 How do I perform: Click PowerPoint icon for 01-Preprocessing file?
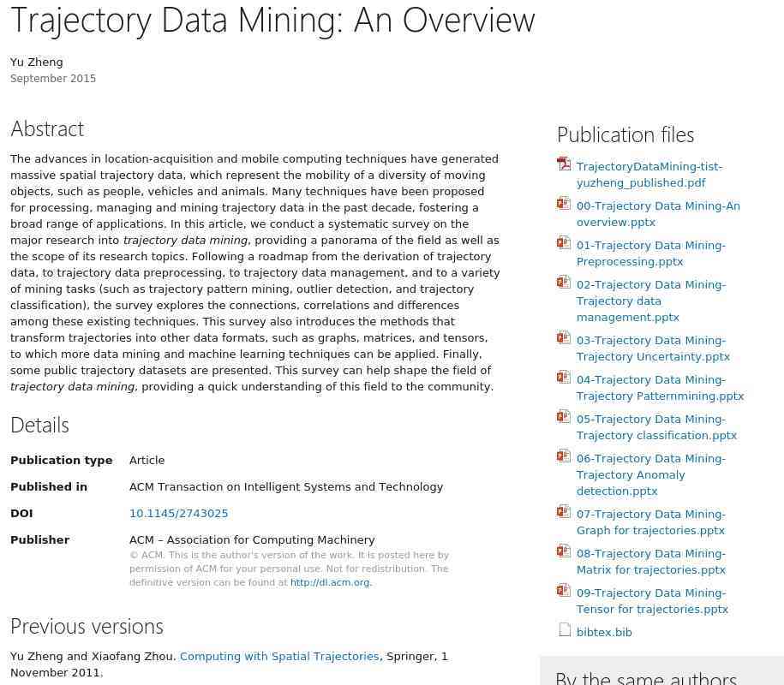click(x=564, y=242)
